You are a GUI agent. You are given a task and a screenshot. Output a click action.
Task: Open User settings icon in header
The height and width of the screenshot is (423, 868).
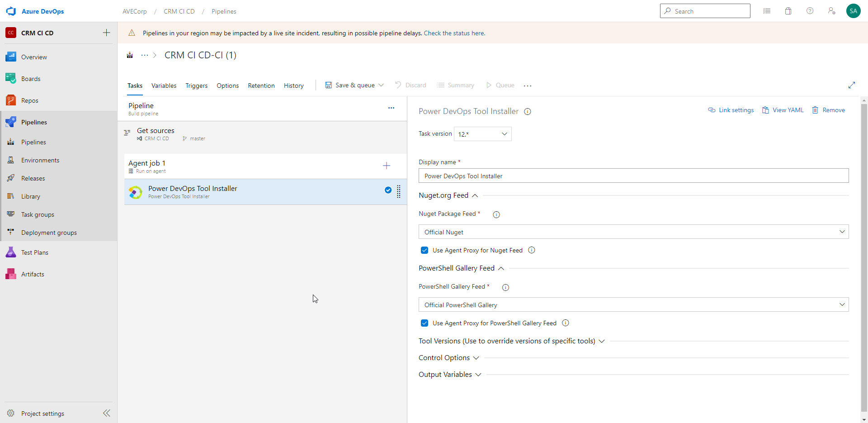coord(831,11)
